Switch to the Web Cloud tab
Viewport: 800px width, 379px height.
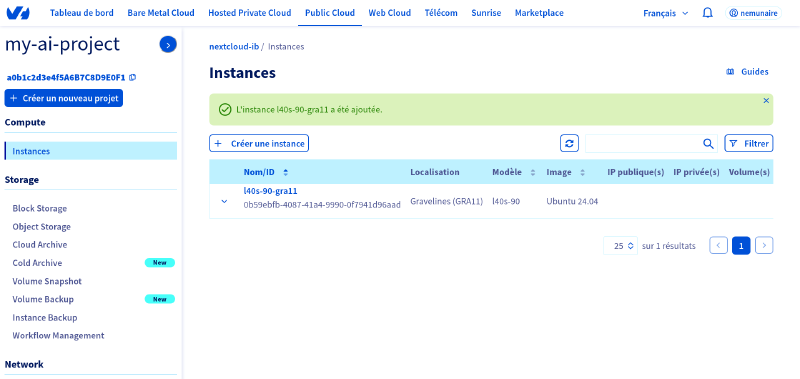[x=390, y=13]
